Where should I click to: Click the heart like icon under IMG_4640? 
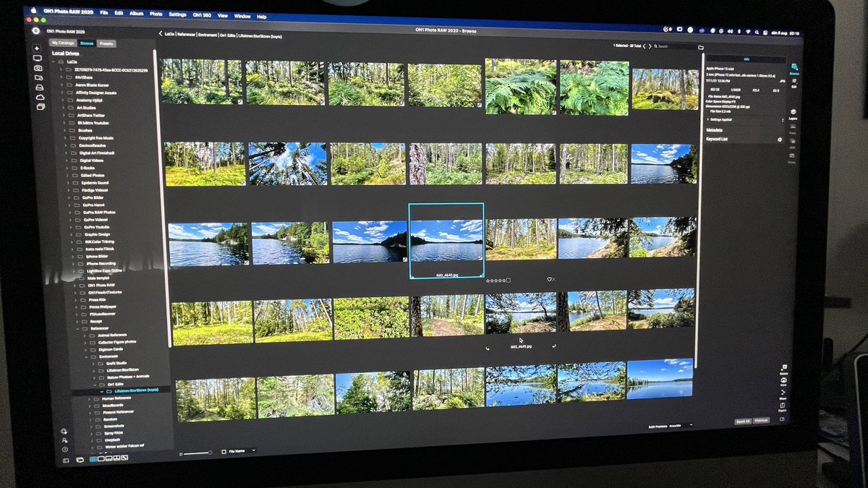point(549,279)
